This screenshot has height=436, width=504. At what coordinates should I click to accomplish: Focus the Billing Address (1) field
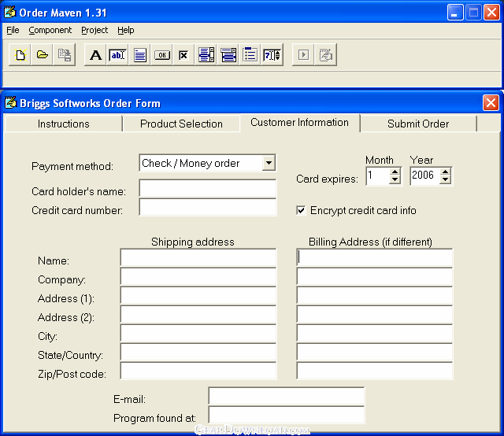(x=375, y=295)
